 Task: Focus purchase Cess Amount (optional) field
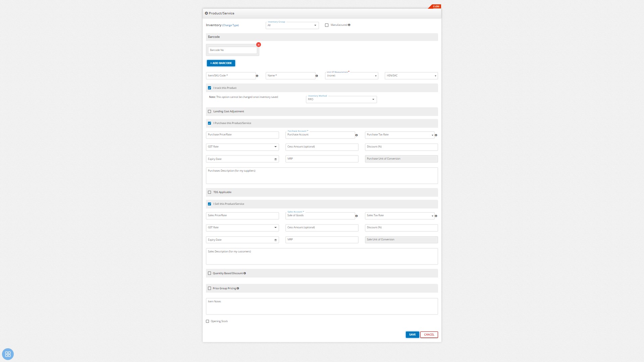322,147
